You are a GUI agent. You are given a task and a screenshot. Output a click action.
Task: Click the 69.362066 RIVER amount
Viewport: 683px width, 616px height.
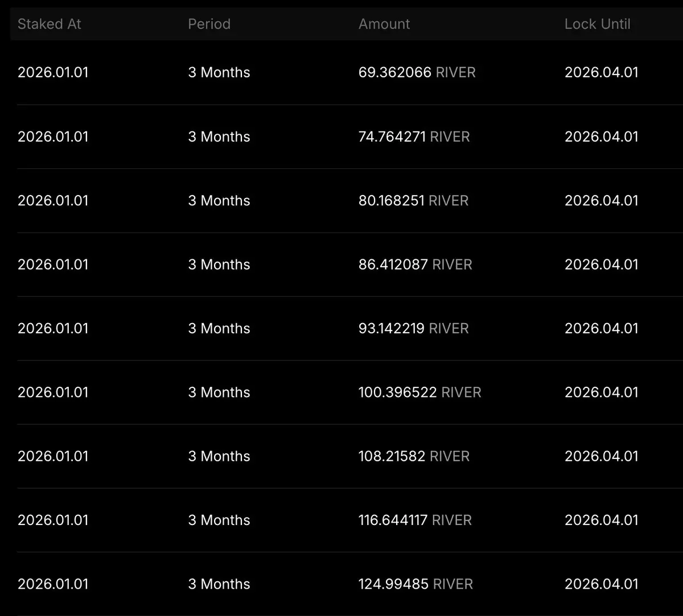(417, 72)
